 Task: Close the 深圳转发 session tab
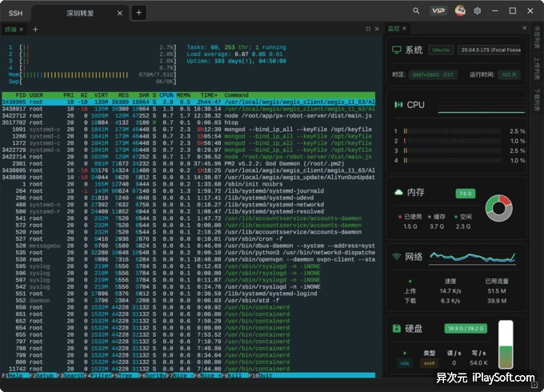coord(120,13)
